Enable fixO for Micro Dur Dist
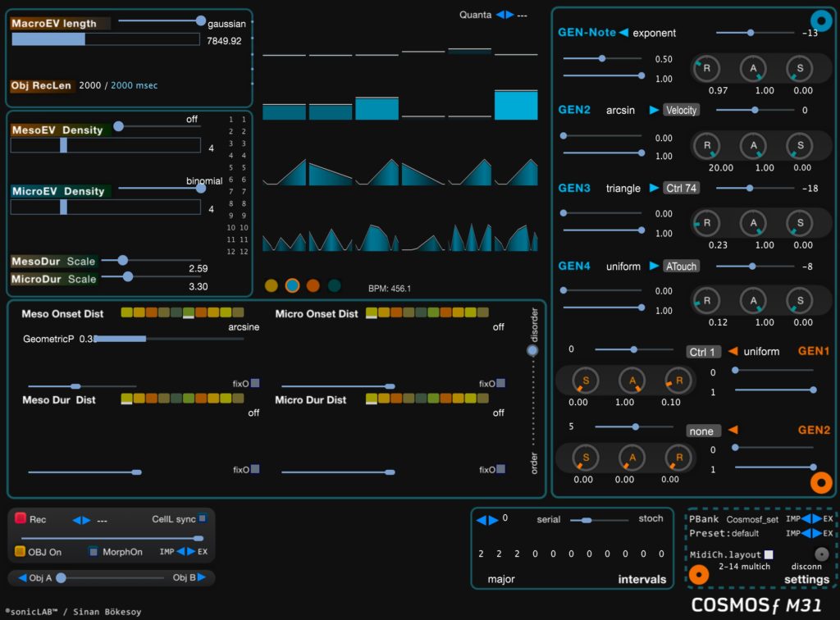The height and width of the screenshot is (620, 840). pyautogui.click(x=500, y=469)
